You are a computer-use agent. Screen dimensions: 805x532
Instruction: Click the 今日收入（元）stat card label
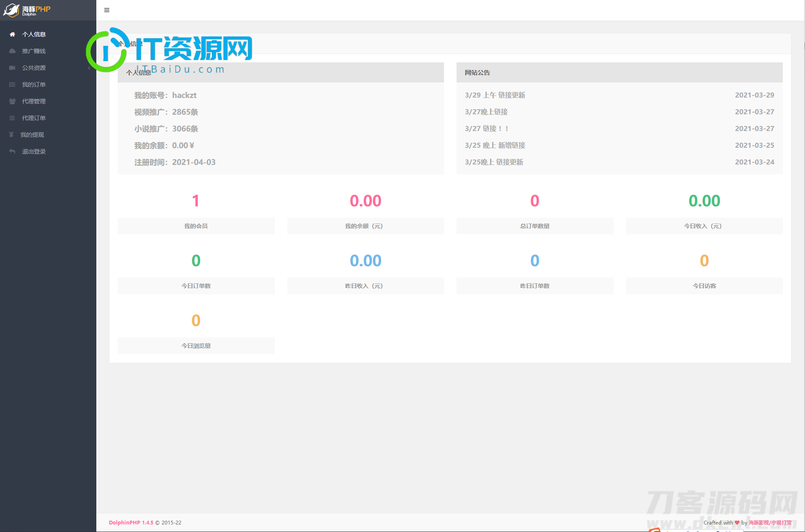pos(704,226)
